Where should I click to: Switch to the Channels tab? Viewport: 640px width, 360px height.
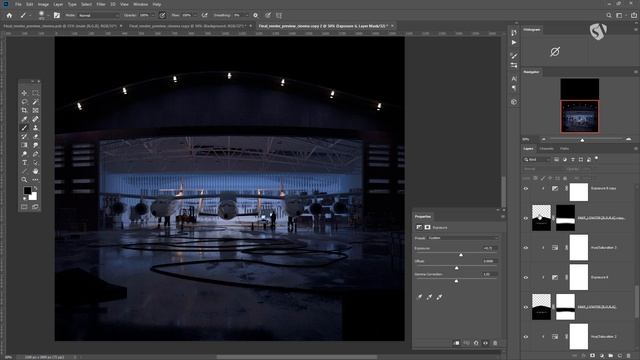coord(547,149)
